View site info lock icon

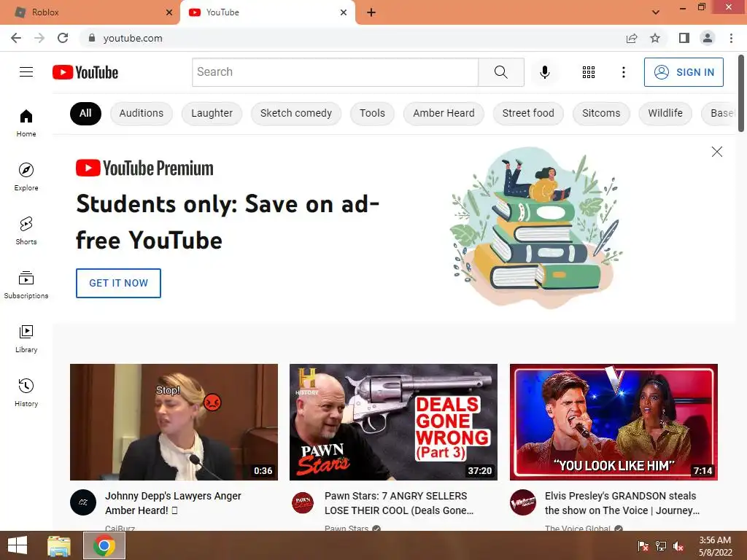92,38
